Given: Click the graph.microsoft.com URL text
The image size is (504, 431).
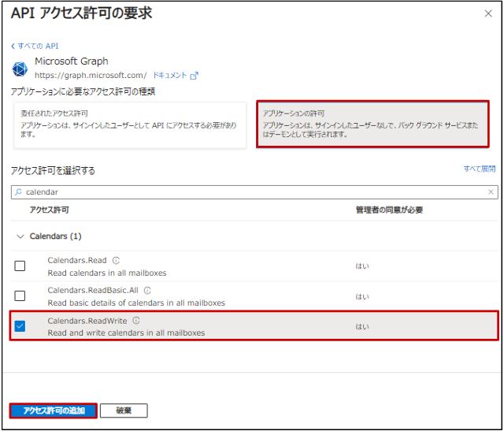Looking at the screenshot, I should [x=91, y=76].
